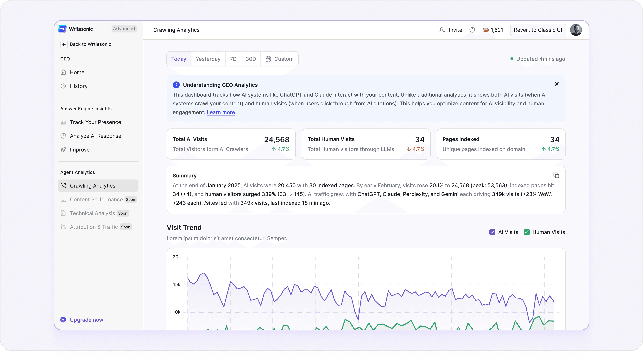The width and height of the screenshot is (643, 364).
Task: Open Track Your Presence via chart icon
Action: (x=63, y=122)
